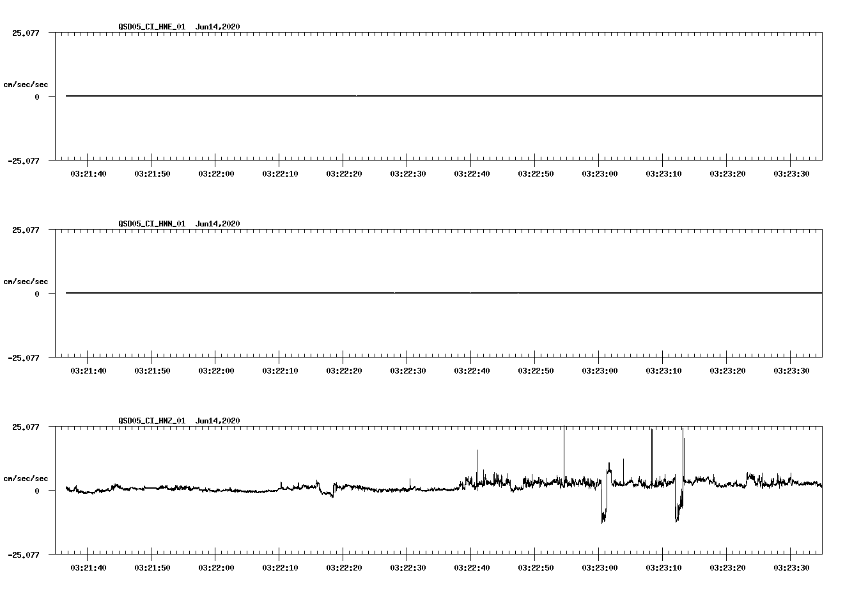The image size is (868, 591).
Task: Select the -25.077 lower limit on HNZ plot
Action: (x=24, y=555)
